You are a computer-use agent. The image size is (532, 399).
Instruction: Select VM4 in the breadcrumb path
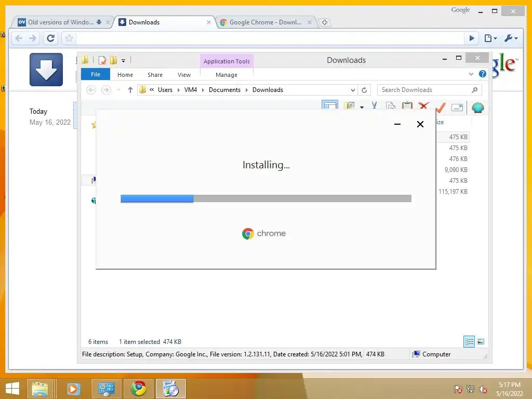point(190,90)
